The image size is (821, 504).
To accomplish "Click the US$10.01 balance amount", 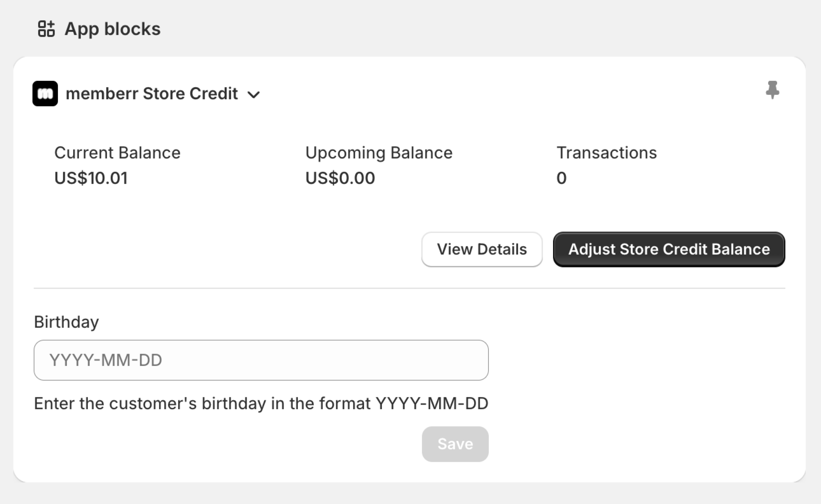I will pyautogui.click(x=91, y=178).
